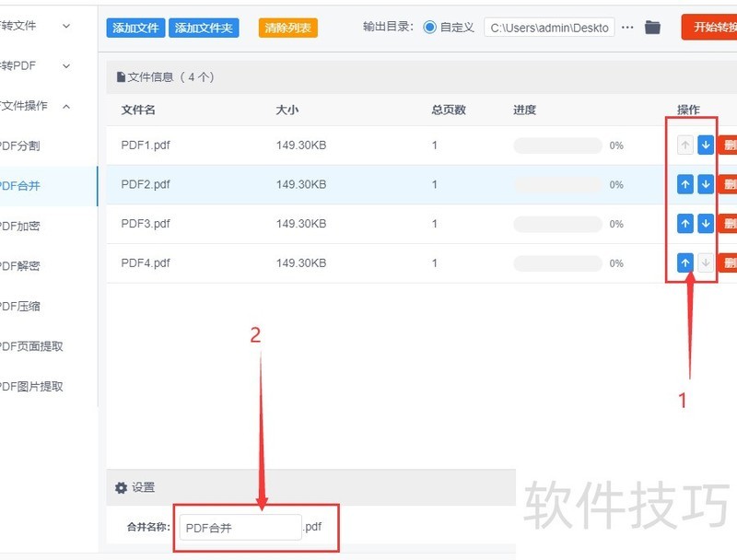Click the 合并名称 filename input field

238,527
